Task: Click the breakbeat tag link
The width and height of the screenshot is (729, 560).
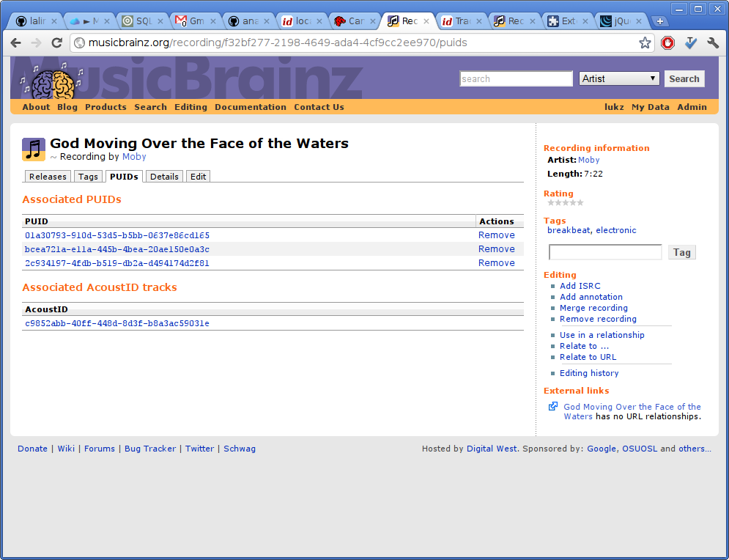Action: [x=569, y=230]
